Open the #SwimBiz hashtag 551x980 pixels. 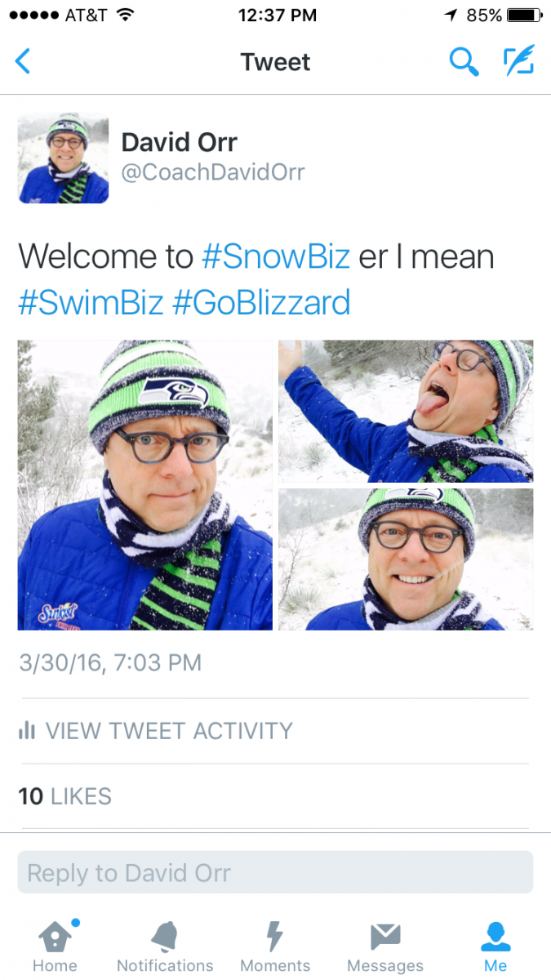91,303
